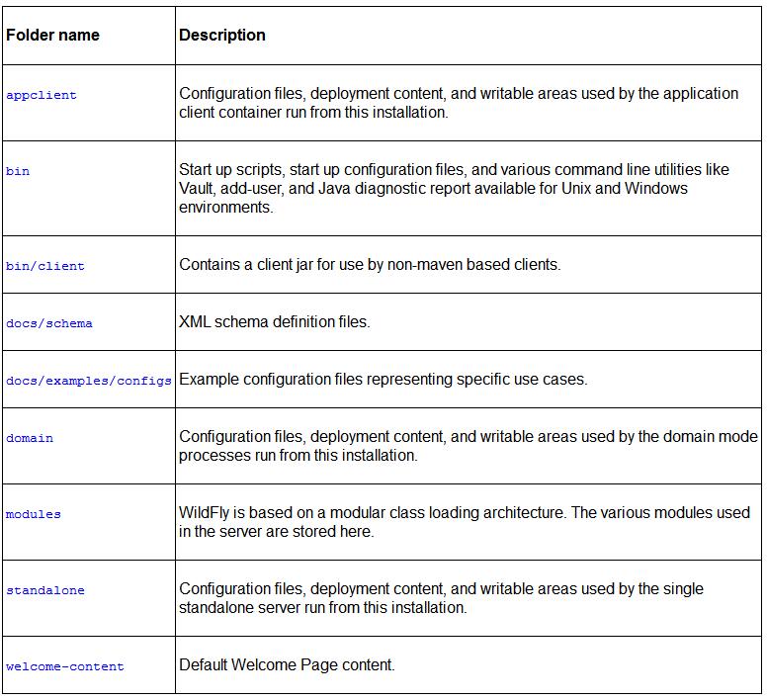Select the "Default Welcome Page content" text
Viewport: 767px width, 700px height.
point(287,665)
